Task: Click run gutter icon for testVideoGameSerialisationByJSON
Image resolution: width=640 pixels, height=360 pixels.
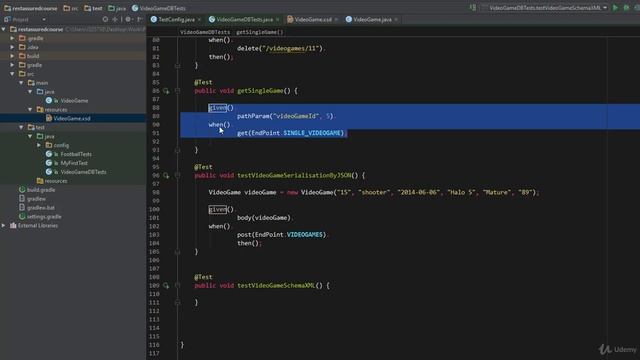Action: [x=166, y=176]
